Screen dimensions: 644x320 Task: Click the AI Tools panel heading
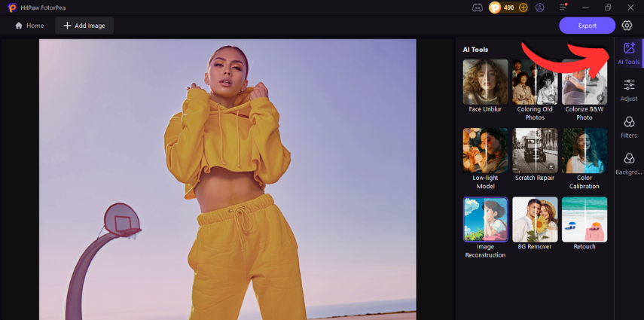click(x=475, y=50)
